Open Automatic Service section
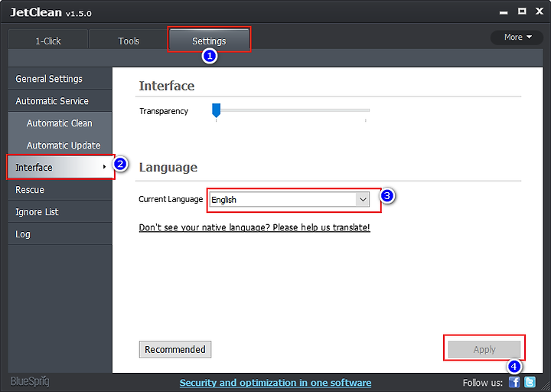Screen dimensions: 551x392 click(x=60, y=101)
